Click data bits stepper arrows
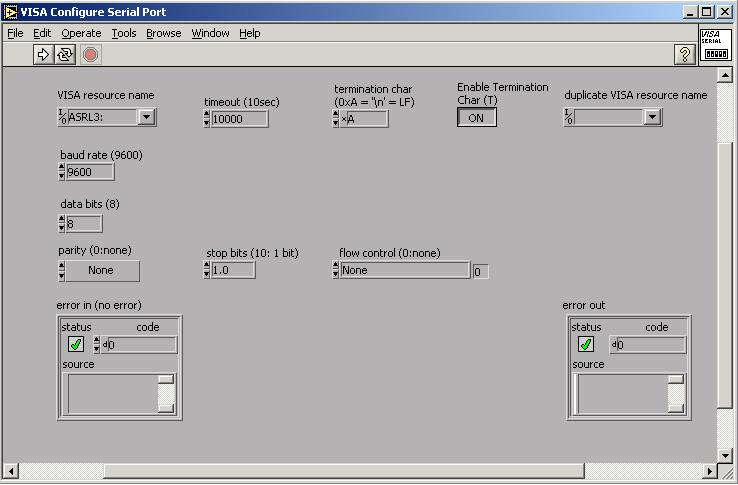 click(x=62, y=223)
